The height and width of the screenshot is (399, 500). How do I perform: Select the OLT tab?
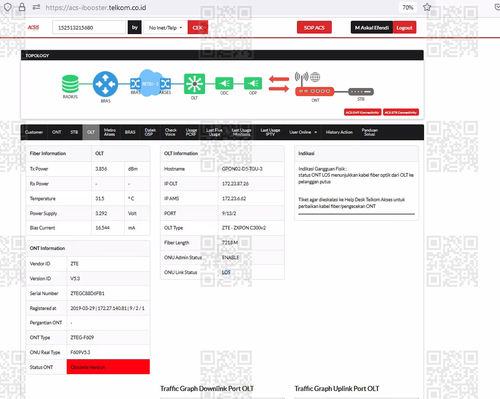(91, 132)
